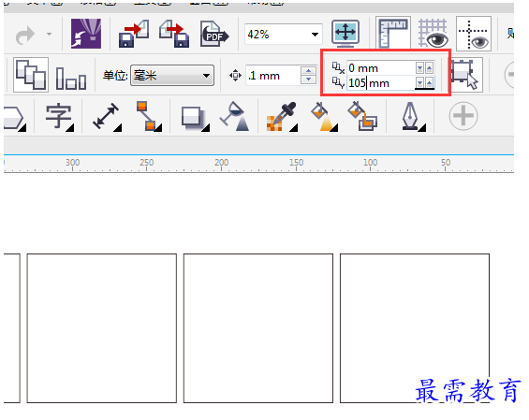Open the redo history dropdown arrow
Screen dimensions: 529x420
[50, 34]
